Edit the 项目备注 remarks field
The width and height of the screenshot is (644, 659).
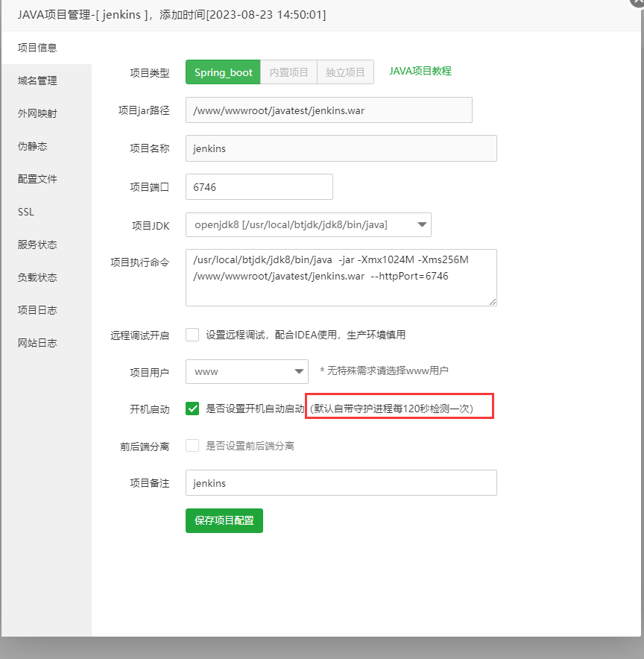point(341,482)
